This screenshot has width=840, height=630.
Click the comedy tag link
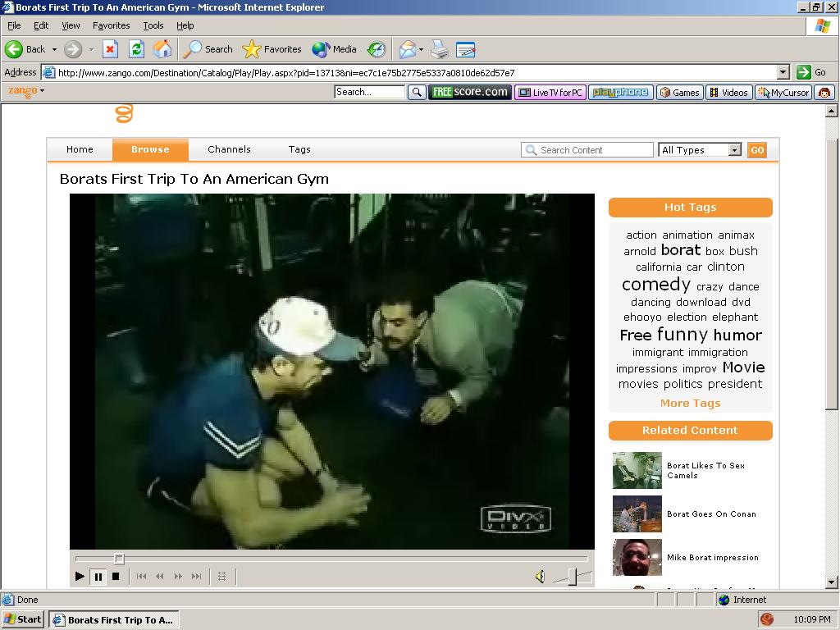point(655,284)
